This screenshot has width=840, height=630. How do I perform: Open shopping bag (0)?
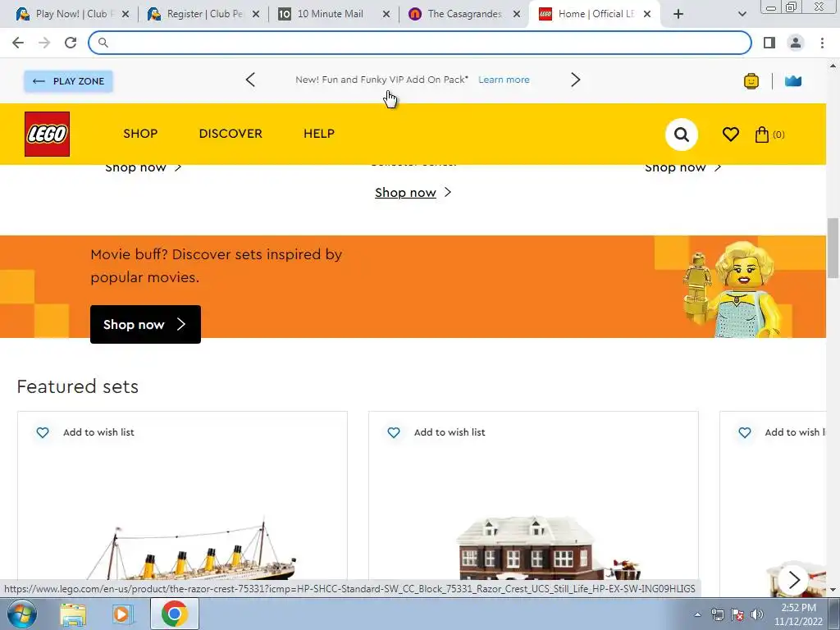[769, 134]
